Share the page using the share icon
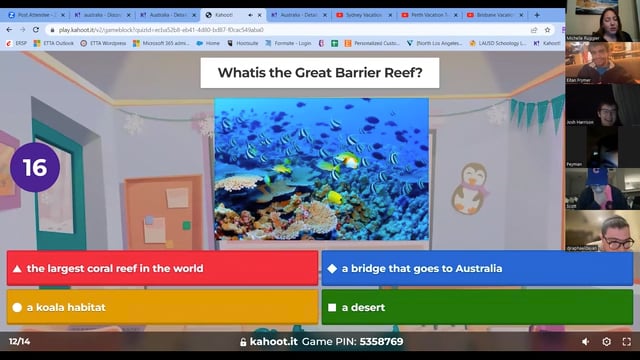The width and height of the screenshot is (640, 360). click(534, 30)
